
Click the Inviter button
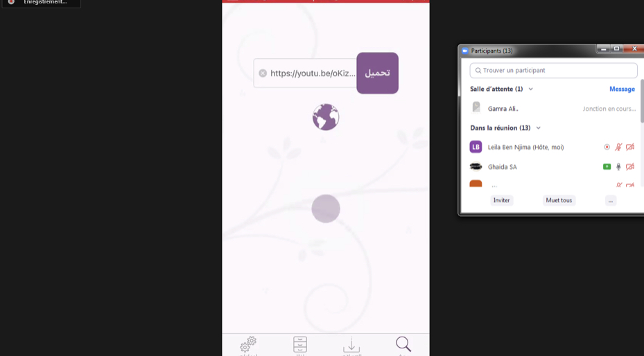[501, 200]
